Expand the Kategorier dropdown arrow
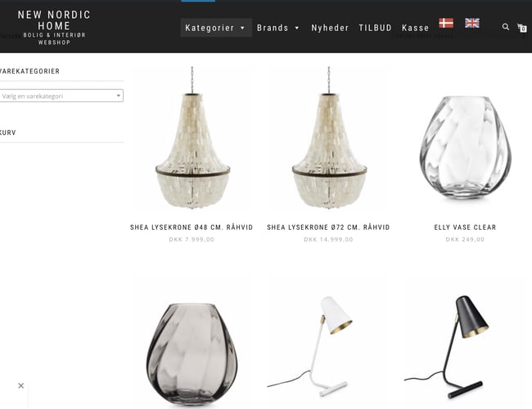This screenshot has height=409, width=532. click(x=242, y=28)
